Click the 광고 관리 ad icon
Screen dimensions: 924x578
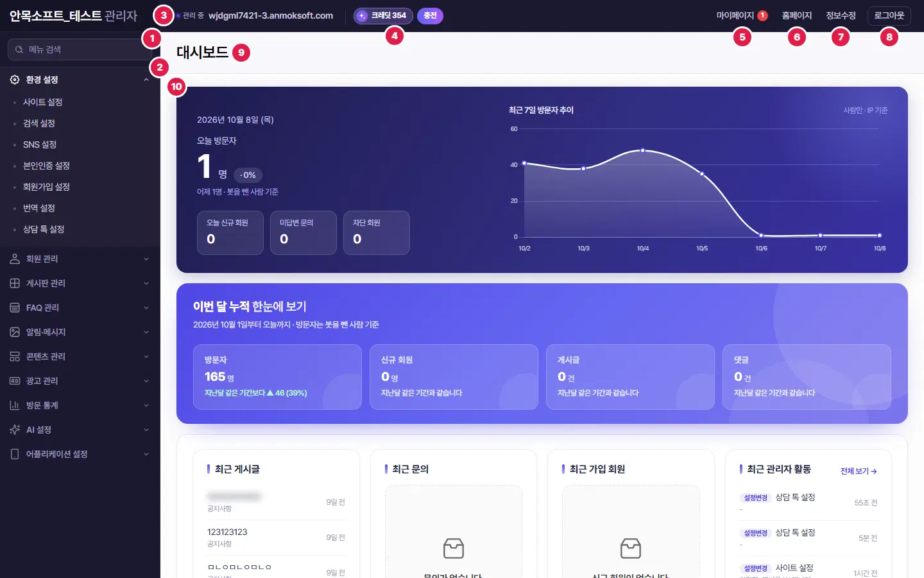tap(15, 381)
